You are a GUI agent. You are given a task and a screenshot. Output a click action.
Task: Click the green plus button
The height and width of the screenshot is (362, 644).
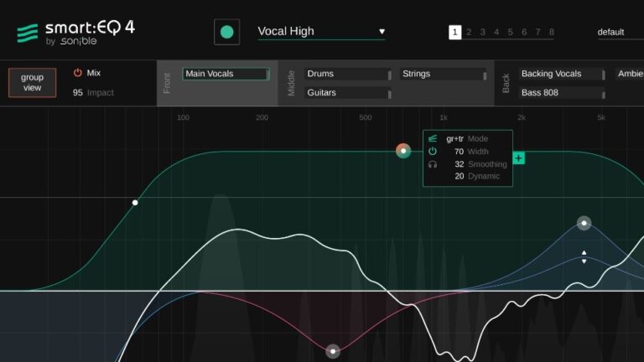pyautogui.click(x=519, y=158)
